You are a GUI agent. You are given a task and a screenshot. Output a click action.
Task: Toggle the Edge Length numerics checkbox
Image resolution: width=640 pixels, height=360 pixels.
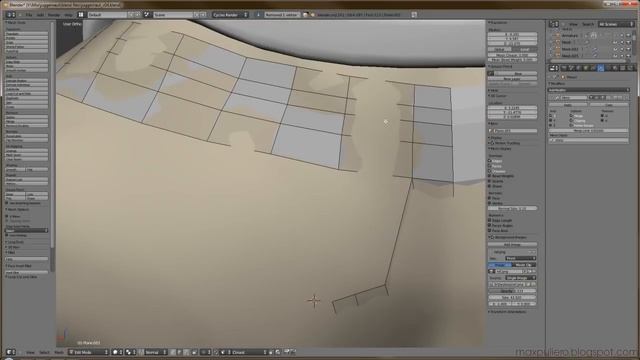(489, 220)
